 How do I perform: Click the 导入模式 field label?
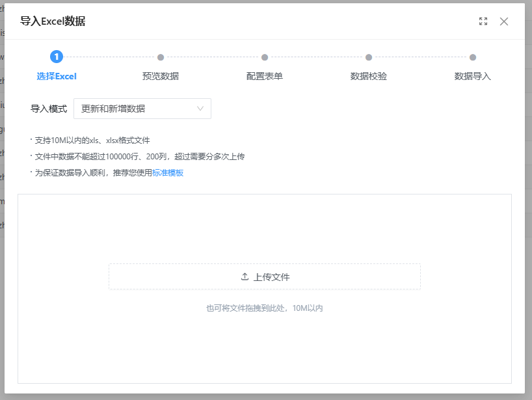click(49, 109)
